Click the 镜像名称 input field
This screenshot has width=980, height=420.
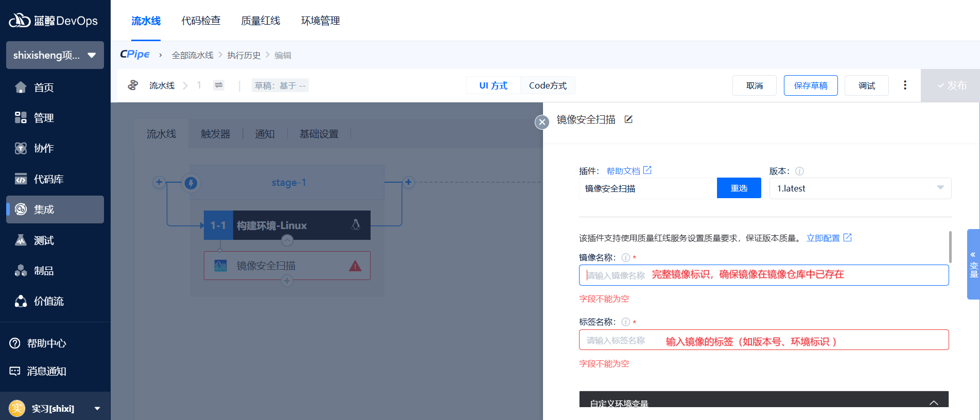(763, 275)
